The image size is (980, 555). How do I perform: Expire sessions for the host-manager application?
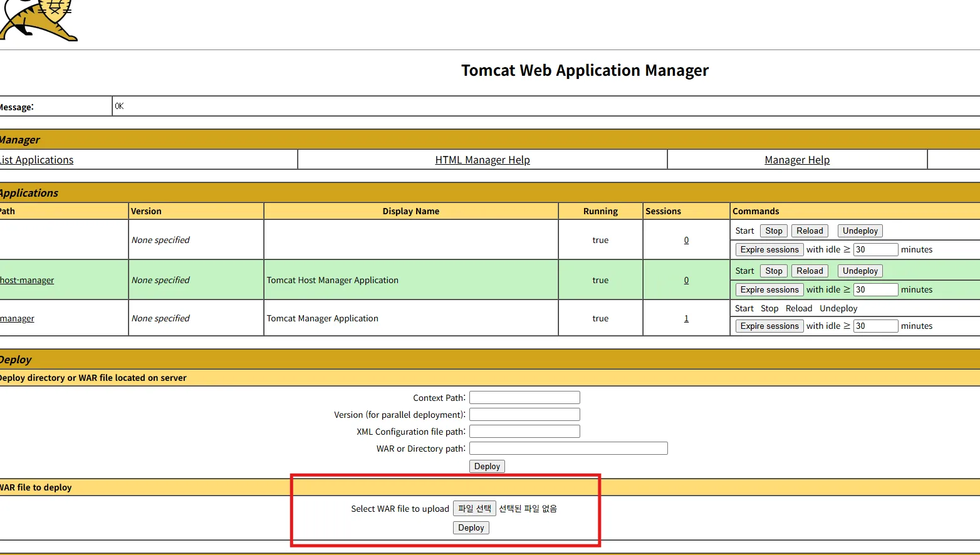[769, 289]
